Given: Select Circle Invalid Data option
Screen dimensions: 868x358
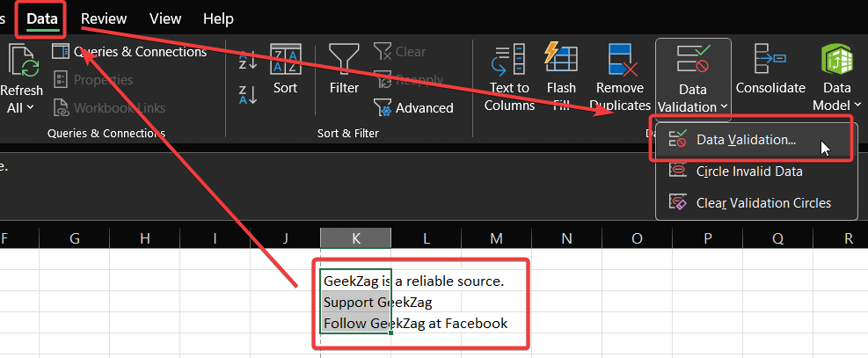Looking at the screenshot, I should pyautogui.click(x=749, y=171).
